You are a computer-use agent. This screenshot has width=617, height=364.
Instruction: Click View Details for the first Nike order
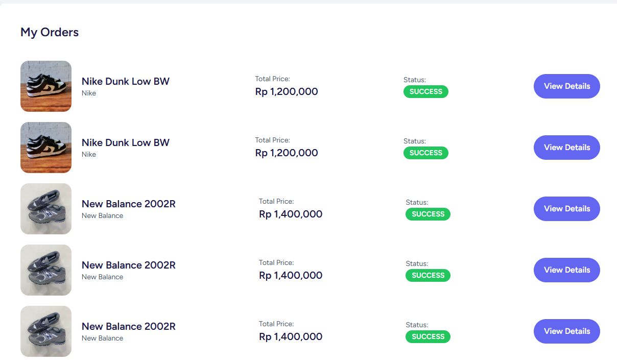[x=566, y=86]
